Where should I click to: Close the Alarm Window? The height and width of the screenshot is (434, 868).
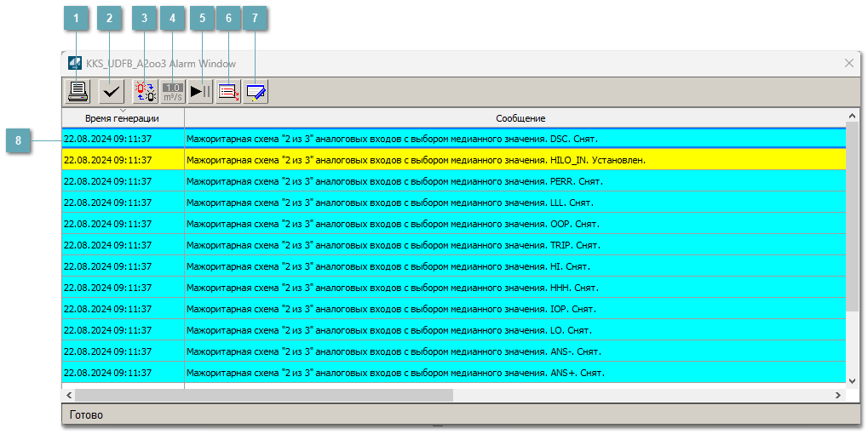click(x=848, y=64)
